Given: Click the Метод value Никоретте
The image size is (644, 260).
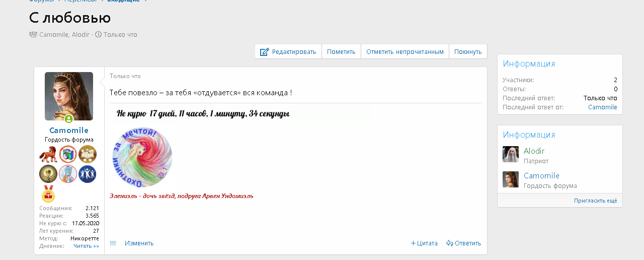Looking at the screenshot, I should (x=85, y=238).
